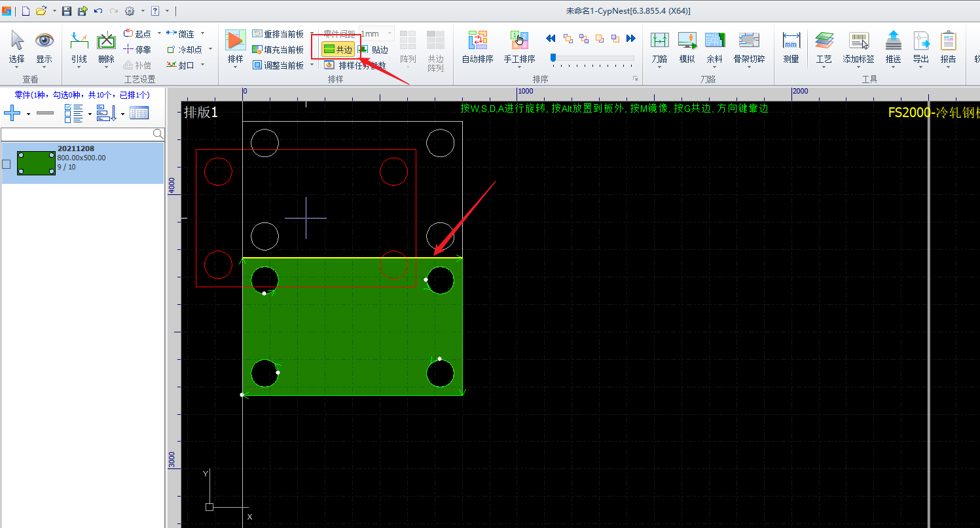Click the 停靠 (Dock) tool
This screenshot has height=528, width=980.
click(x=137, y=50)
